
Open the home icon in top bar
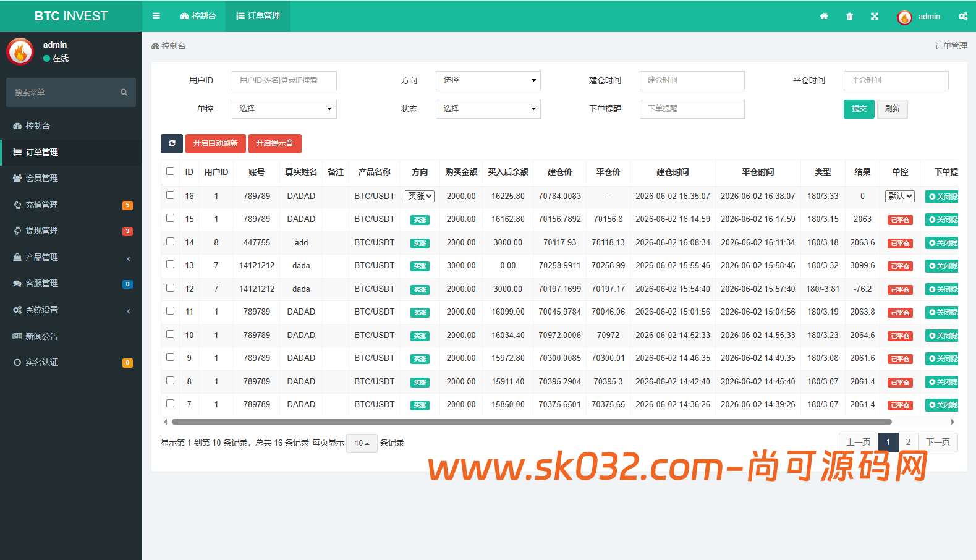coord(824,16)
